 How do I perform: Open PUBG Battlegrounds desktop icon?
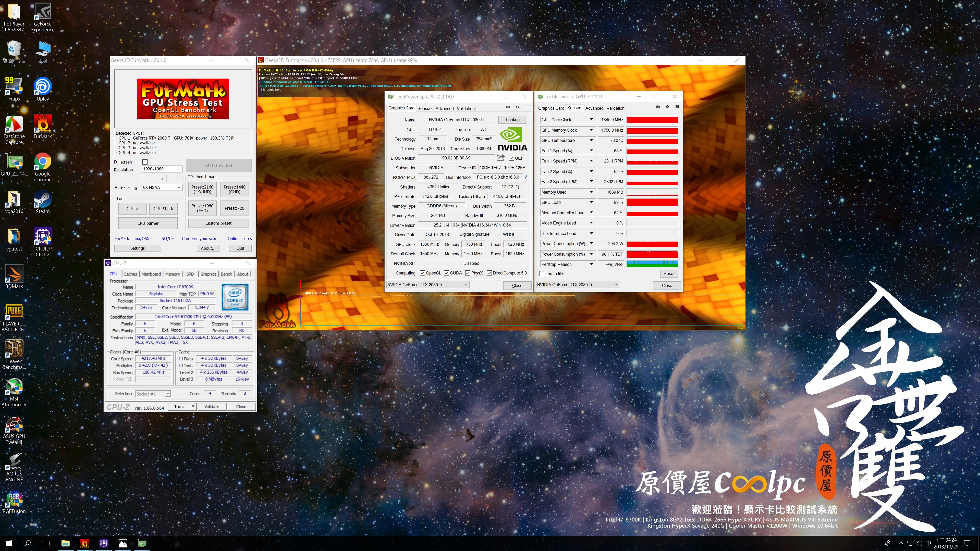pyautogui.click(x=14, y=318)
